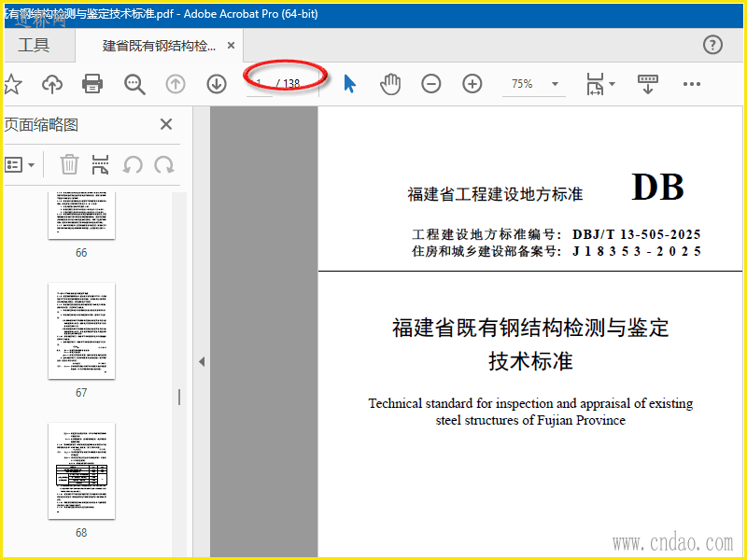Viewport: 747px width, 560px height.
Task: Zoom out with the minus button
Action: [431, 84]
